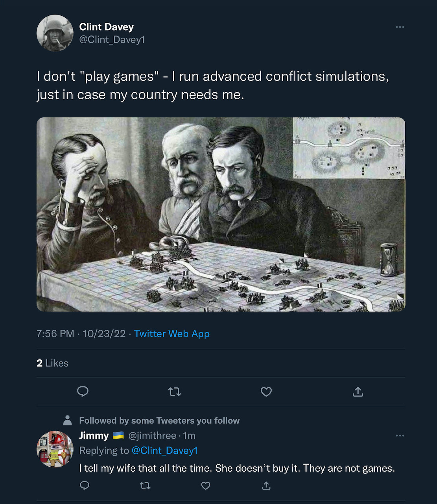Click Jimmy's display name

[x=94, y=435]
